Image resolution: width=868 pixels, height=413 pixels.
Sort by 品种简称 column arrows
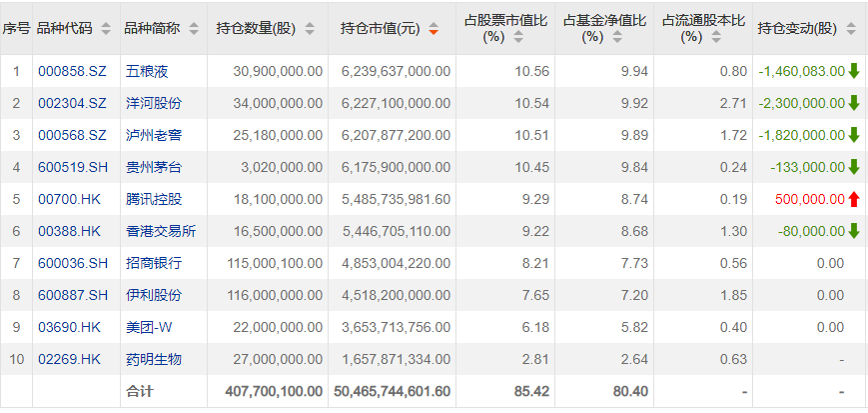click(x=194, y=29)
